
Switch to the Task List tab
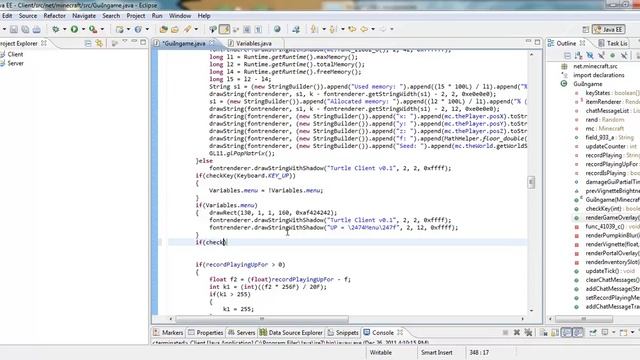coord(613,43)
